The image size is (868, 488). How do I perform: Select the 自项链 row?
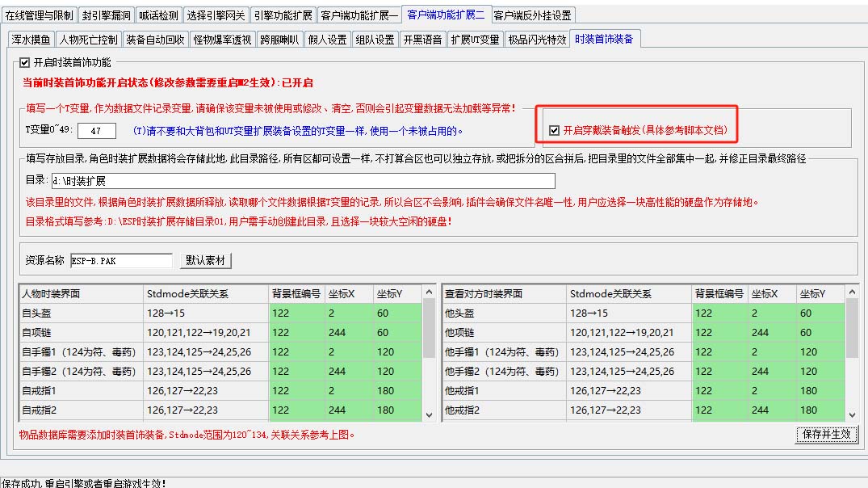pos(220,332)
